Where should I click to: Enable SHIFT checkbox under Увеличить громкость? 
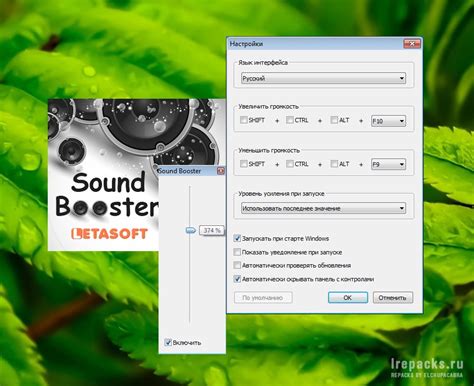click(244, 120)
